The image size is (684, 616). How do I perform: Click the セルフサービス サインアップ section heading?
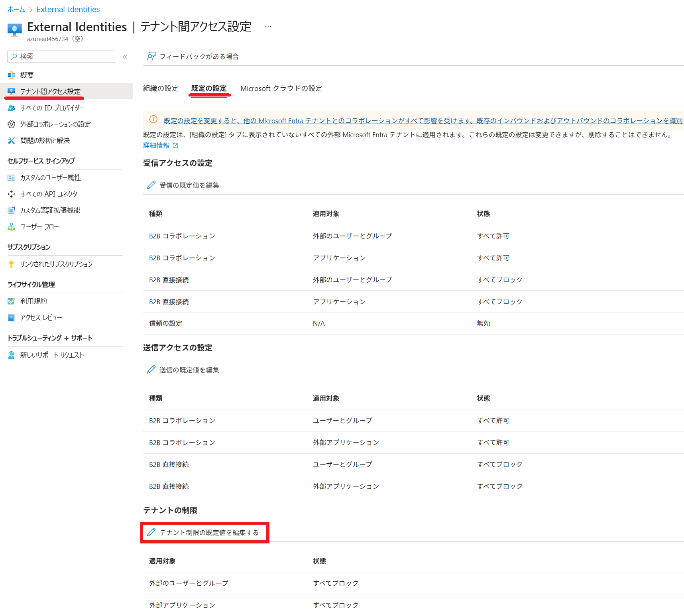coord(41,161)
